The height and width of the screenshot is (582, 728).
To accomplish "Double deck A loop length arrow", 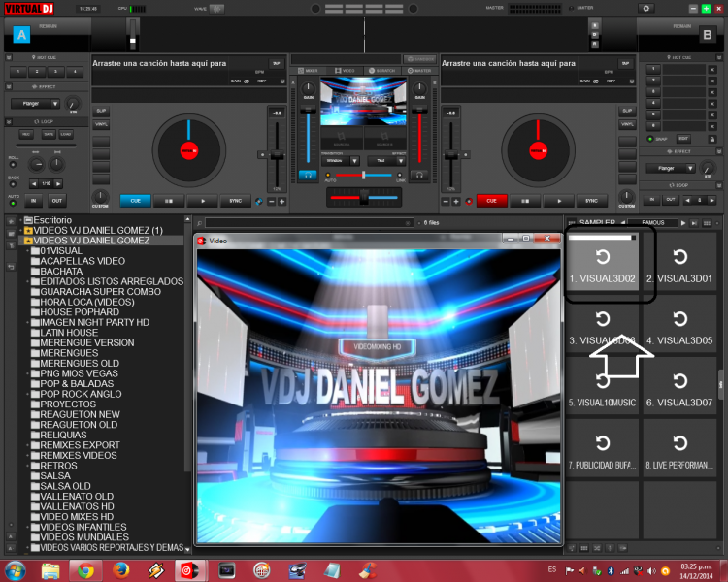I will click(58, 183).
